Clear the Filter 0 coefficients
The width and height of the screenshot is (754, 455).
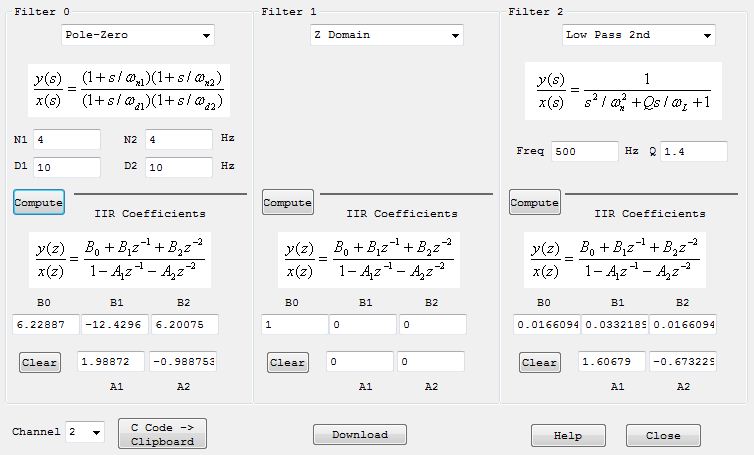pyautogui.click(x=40, y=362)
